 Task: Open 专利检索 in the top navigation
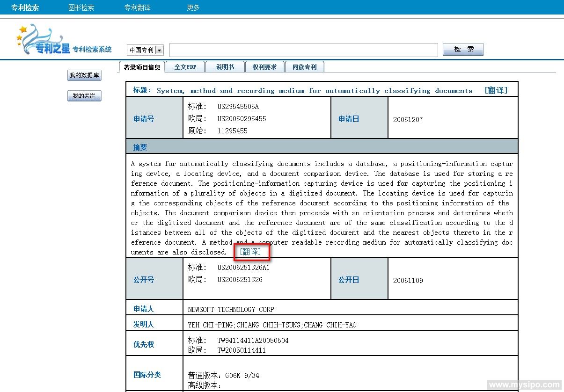(25, 7)
